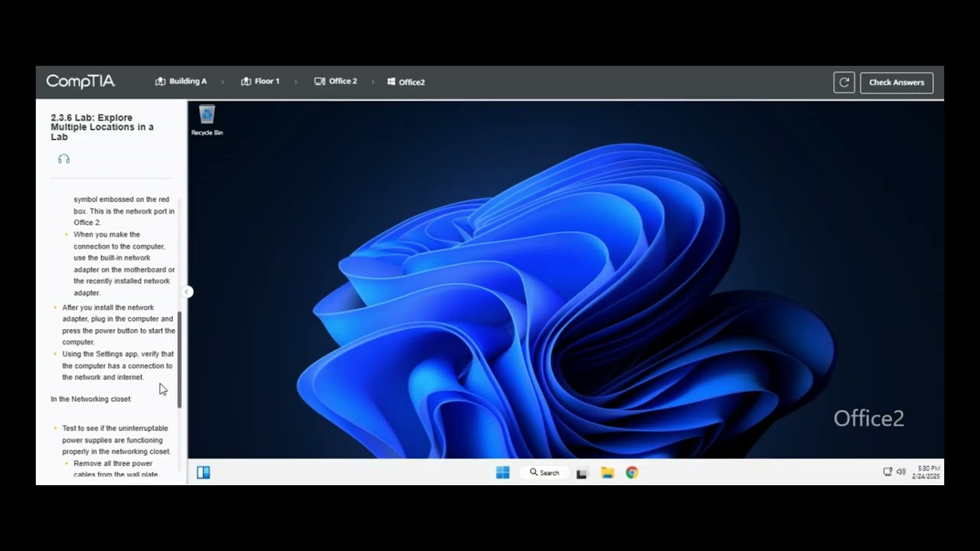Viewport: 980px width, 551px height.
Task: Open the Windows Start menu
Action: pyautogui.click(x=502, y=473)
